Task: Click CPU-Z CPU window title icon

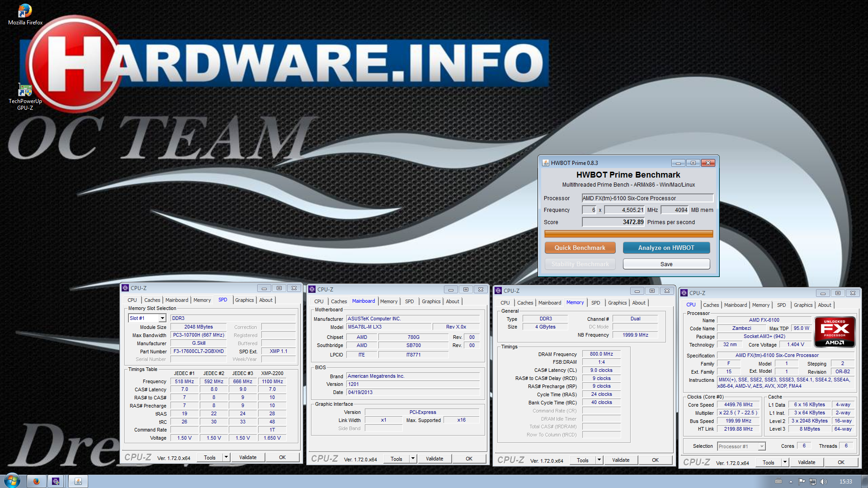Action: pyautogui.click(x=684, y=293)
